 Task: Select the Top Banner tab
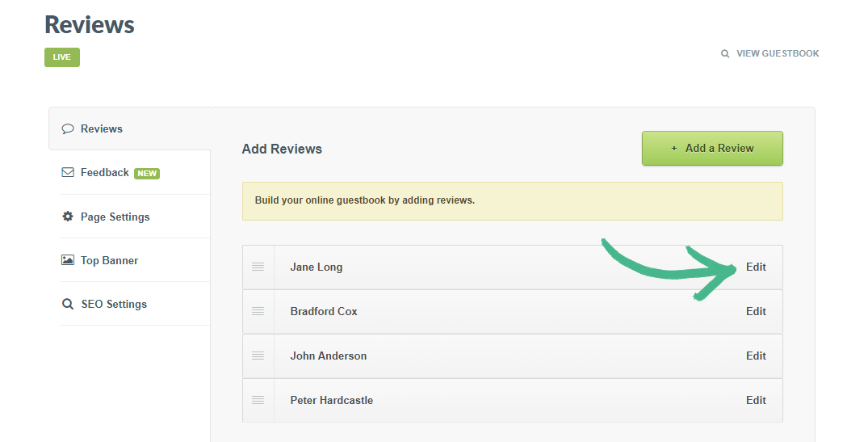point(109,260)
